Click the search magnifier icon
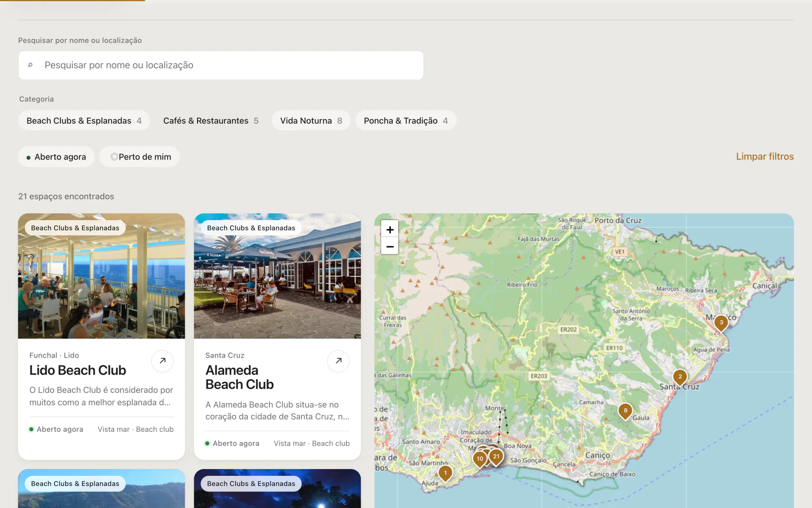Image resolution: width=812 pixels, height=508 pixels. (30, 65)
